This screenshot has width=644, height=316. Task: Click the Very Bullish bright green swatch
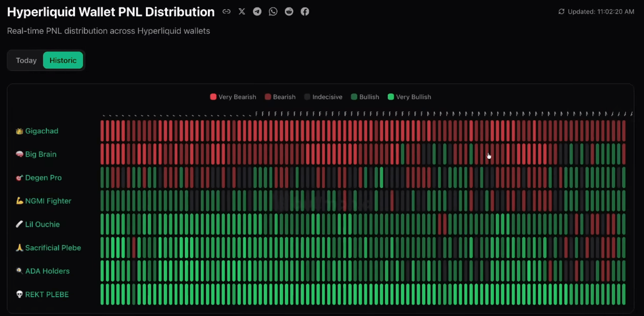click(391, 97)
